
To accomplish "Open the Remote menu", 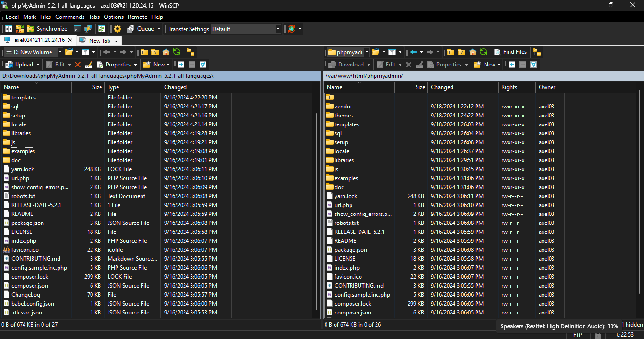I will 137,17.
